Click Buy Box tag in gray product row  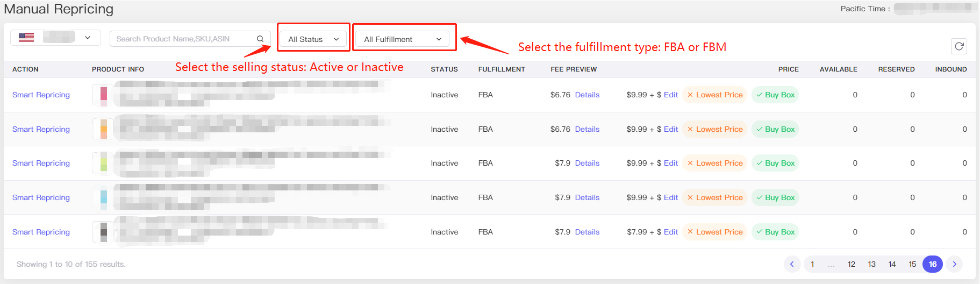click(x=775, y=232)
